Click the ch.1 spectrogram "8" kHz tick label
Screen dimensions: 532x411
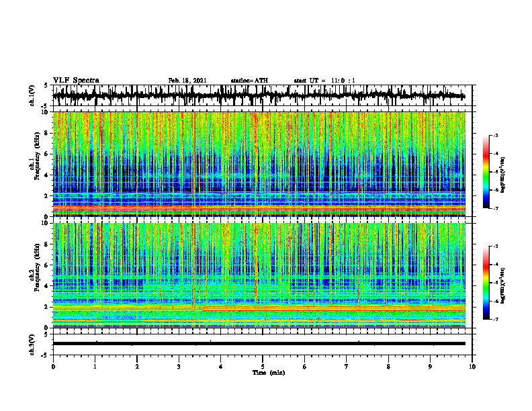[x=47, y=133]
